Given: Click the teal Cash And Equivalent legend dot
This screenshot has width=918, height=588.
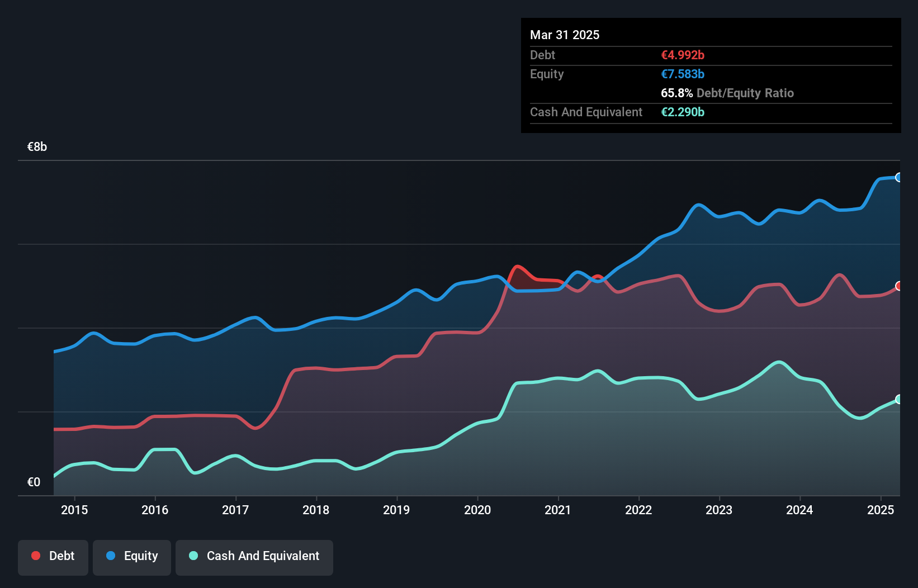Looking at the screenshot, I should (x=193, y=556).
